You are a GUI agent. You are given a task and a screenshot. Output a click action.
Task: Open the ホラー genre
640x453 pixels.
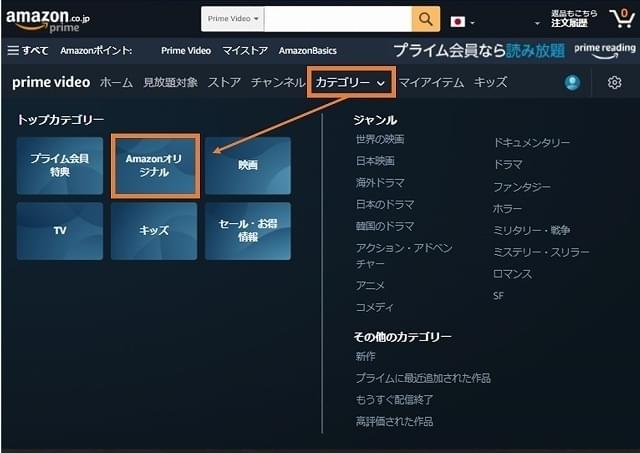click(x=507, y=209)
